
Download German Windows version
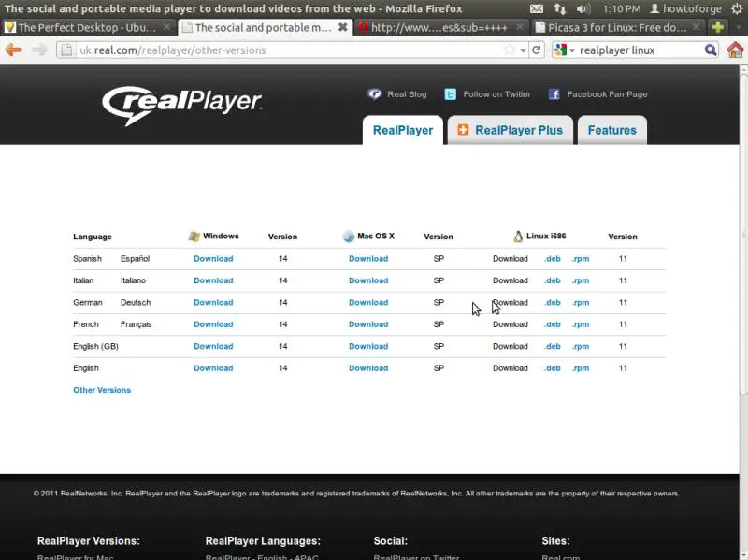(x=213, y=302)
